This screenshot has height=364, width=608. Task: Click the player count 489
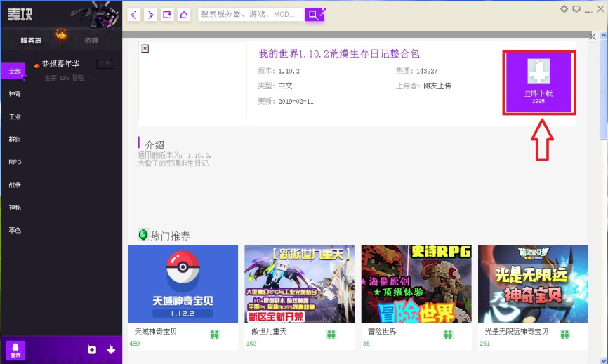click(x=135, y=344)
